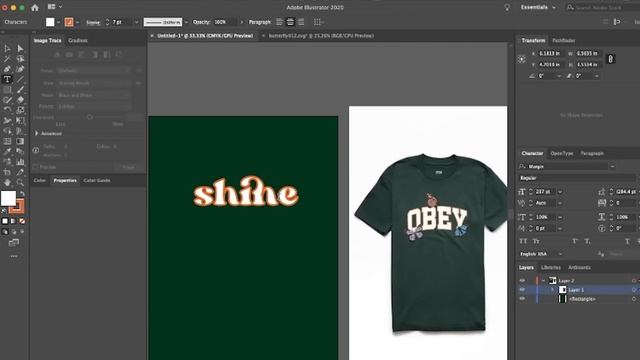The image size is (640, 360).
Task: Select the Line Segment tool
Action: coord(20,79)
